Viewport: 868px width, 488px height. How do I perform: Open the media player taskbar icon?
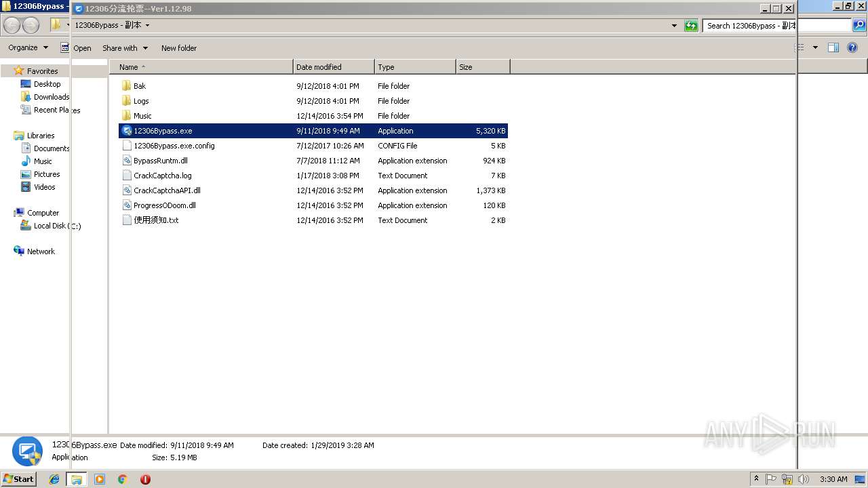100,479
